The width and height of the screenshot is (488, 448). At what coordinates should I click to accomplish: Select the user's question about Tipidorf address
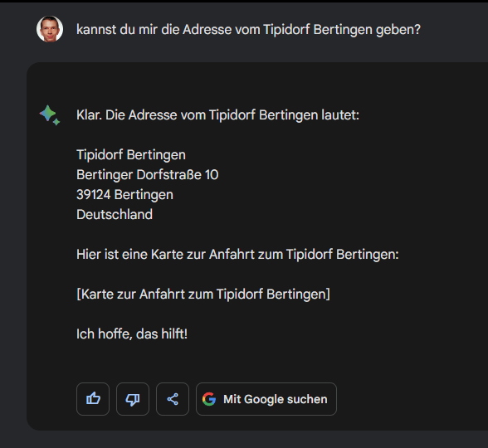pyautogui.click(x=248, y=30)
